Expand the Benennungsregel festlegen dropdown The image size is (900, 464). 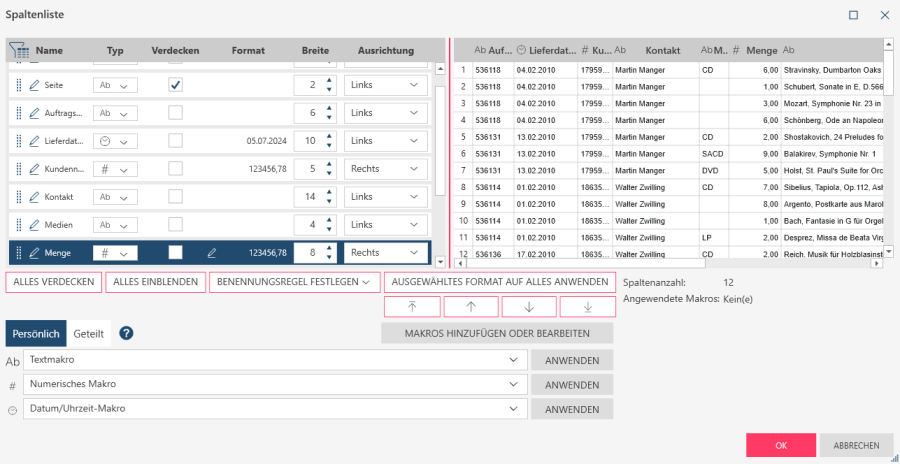(294, 282)
